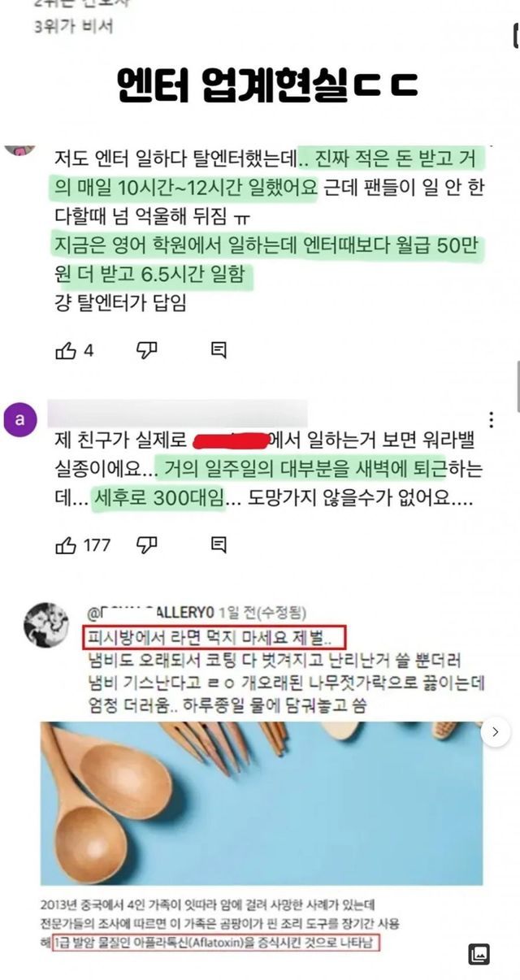The height and width of the screenshot is (980, 520).
Task: Open reply icon beside the 177 likes
Action: pyautogui.click(x=219, y=544)
